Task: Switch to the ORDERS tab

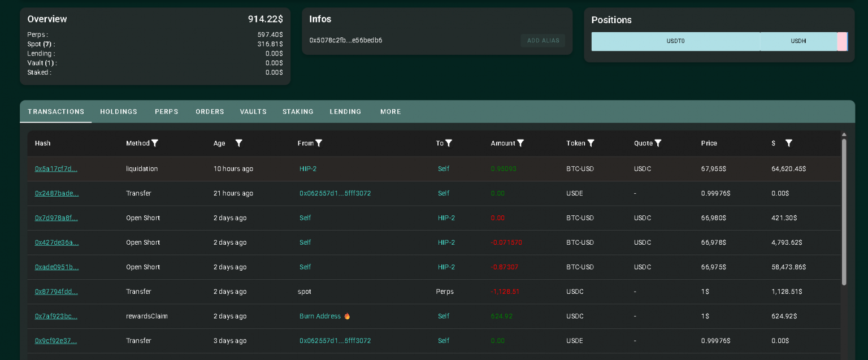Action: click(x=210, y=111)
